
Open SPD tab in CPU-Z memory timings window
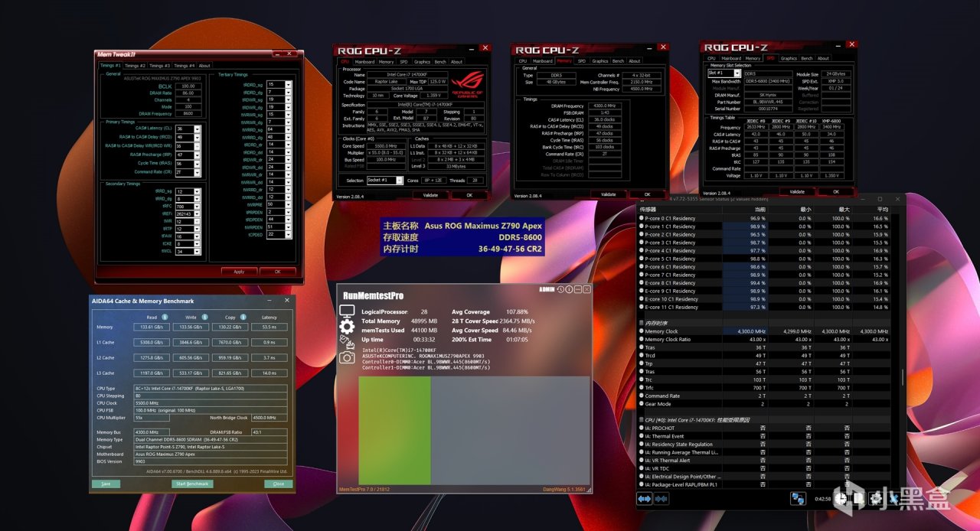(581, 61)
